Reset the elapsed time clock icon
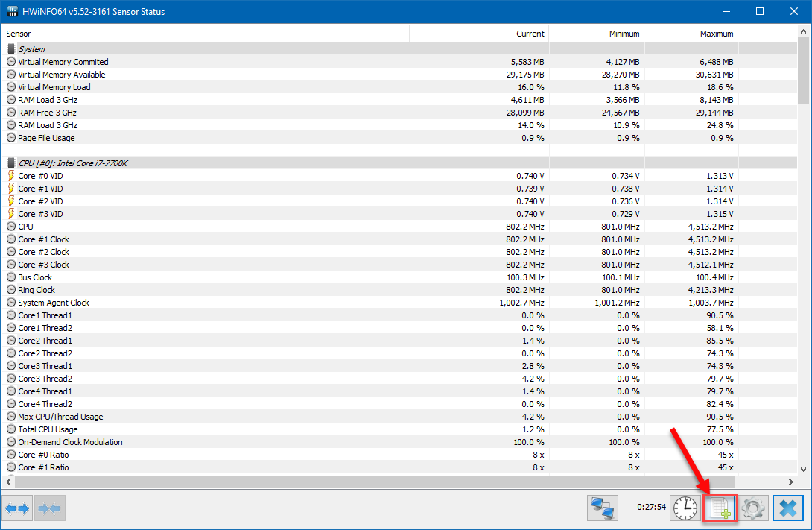Screen dimensions: 812x530 685,508
